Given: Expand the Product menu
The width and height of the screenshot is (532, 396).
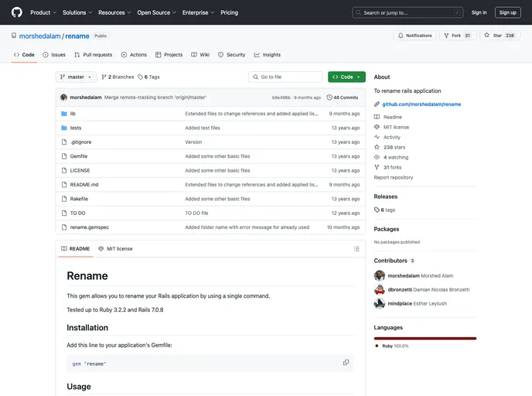Looking at the screenshot, I should [43, 12].
